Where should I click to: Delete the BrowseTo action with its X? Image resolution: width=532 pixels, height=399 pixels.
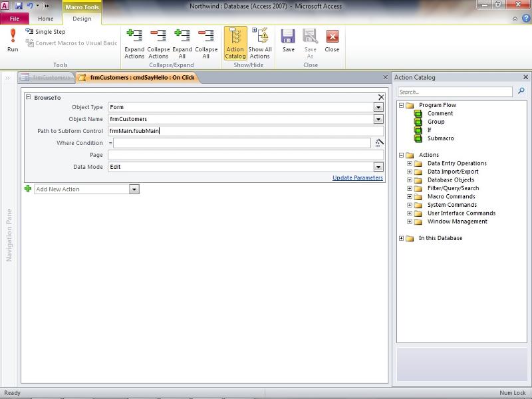(x=381, y=97)
